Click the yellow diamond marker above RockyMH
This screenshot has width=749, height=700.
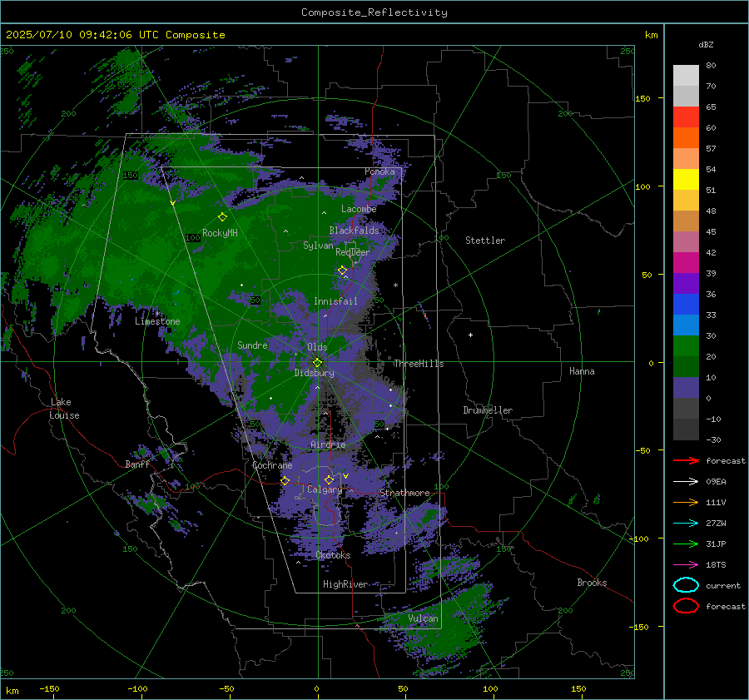[x=222, y=217]
